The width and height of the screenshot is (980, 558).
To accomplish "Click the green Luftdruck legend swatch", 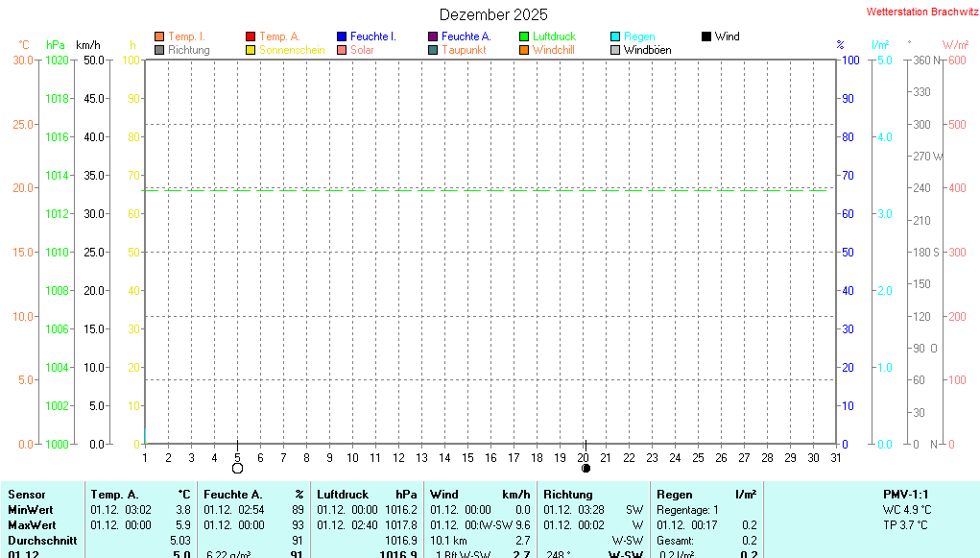I will [x=524, y=36].
